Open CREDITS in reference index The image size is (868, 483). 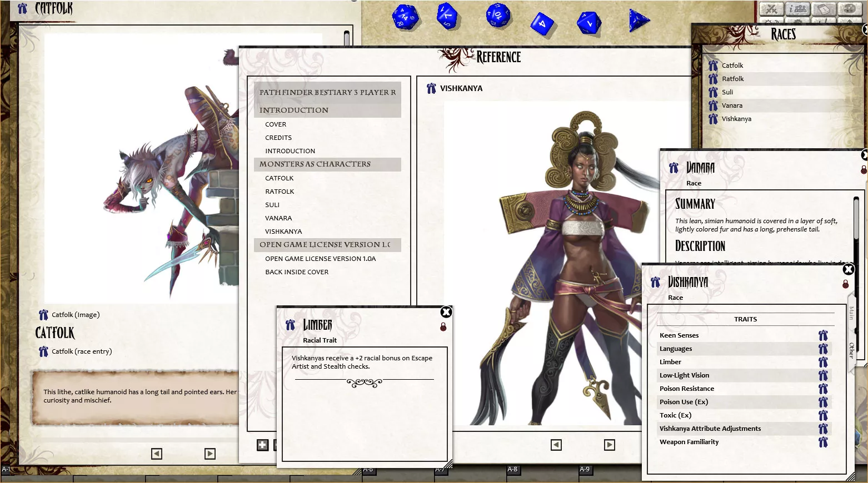pyautogui.click(x=278, y=138)
